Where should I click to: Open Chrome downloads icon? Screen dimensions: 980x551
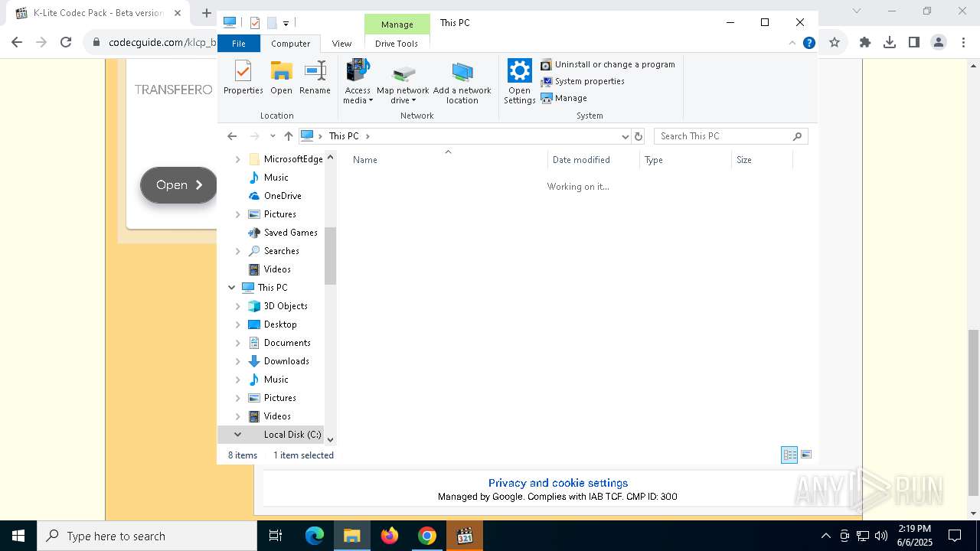click(890, 43)
